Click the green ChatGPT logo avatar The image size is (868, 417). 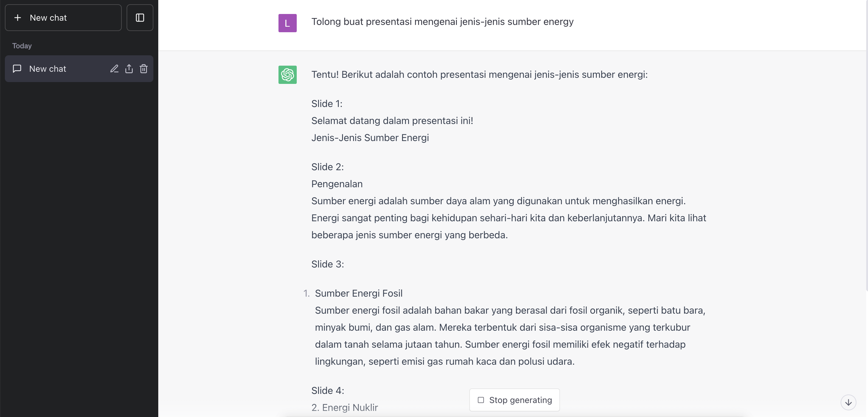(287, 74)
